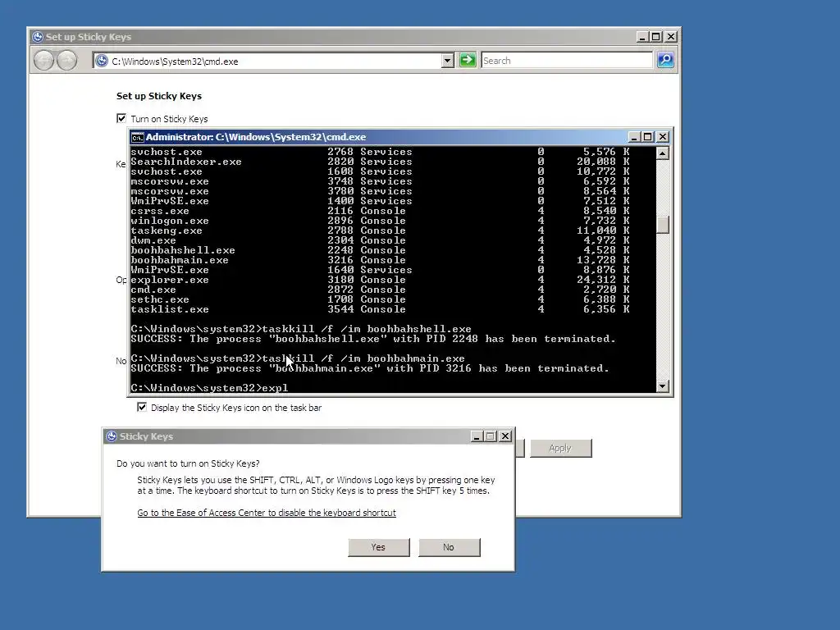Click the PID 3216 terminated success message
Viewport: 840px width, 630px height.
pos(370,368)
